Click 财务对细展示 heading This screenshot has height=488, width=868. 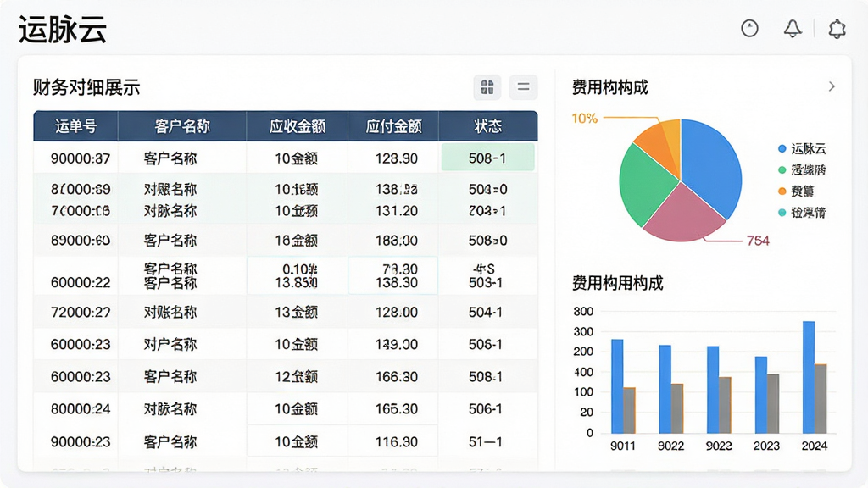click(86, 87)
